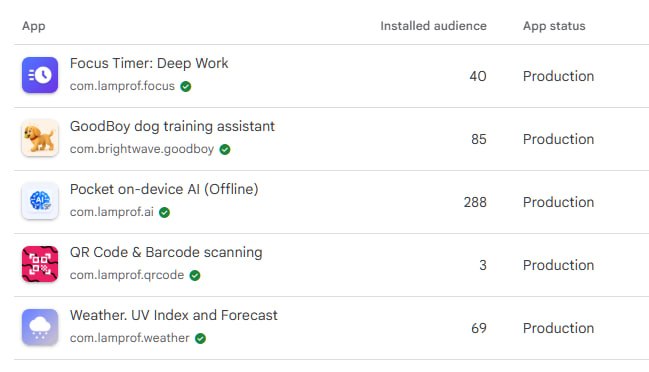The height and width of the screenshot is (372, 649).
Task: Open the QR Code scanner app icon
Action: (40, 264)
